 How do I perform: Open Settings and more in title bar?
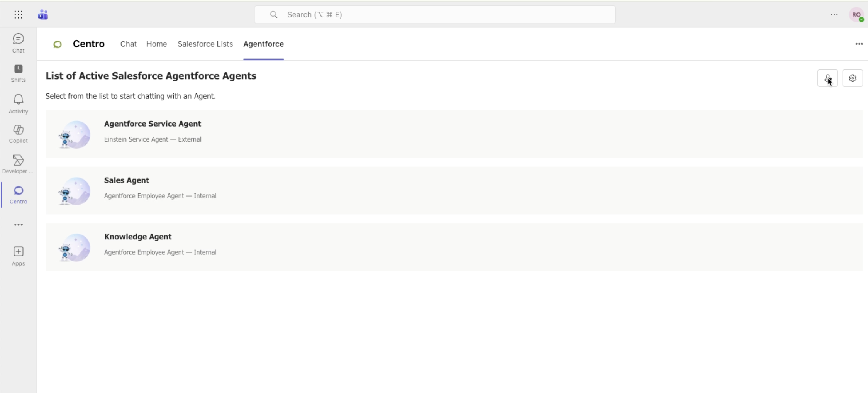pos(834,15)
